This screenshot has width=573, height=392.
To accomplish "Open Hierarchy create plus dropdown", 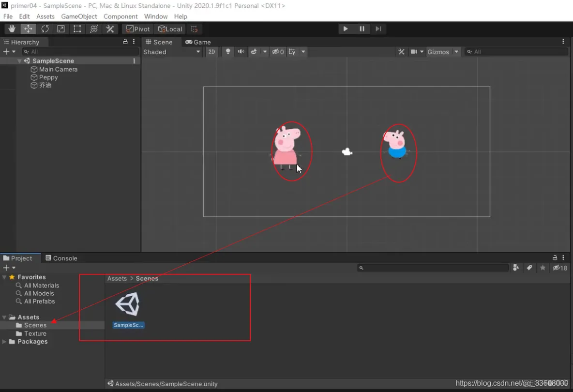I will [x=9, y=52].
